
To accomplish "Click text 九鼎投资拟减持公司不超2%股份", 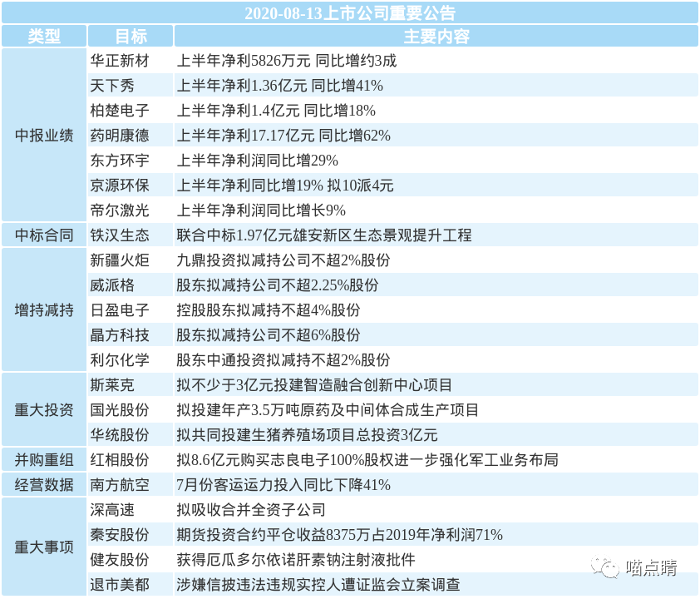I will [283, 260].
